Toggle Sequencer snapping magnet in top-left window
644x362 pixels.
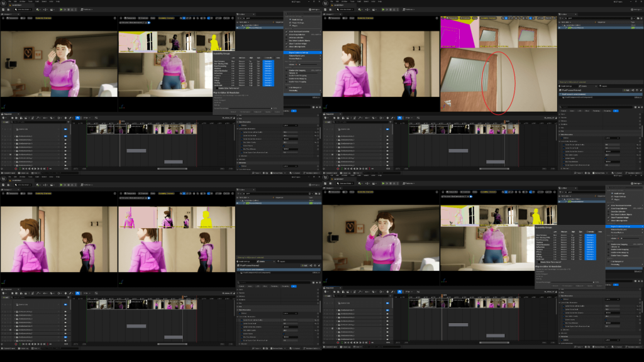click(77, 118)
